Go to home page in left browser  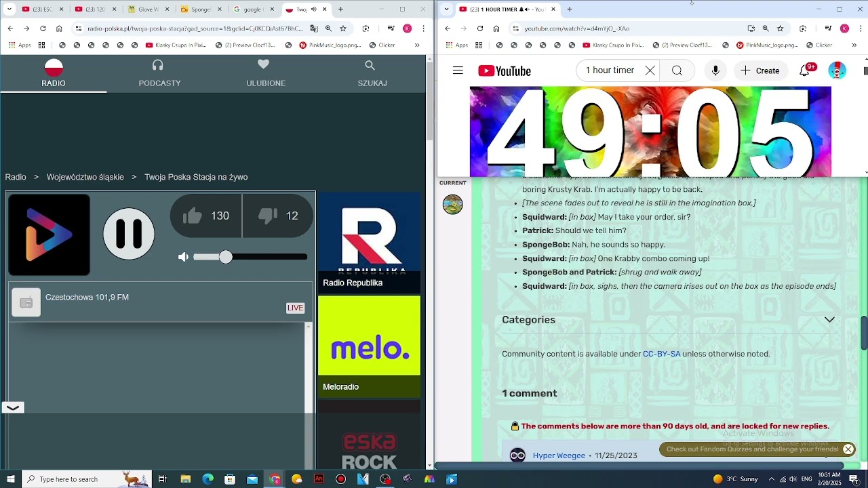(x=59, y=28)
